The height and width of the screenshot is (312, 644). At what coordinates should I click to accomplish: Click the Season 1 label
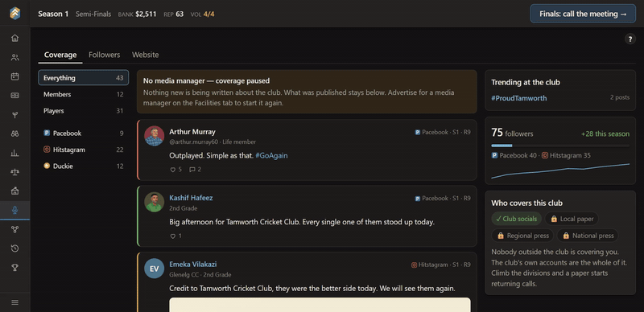pos(53,14)
